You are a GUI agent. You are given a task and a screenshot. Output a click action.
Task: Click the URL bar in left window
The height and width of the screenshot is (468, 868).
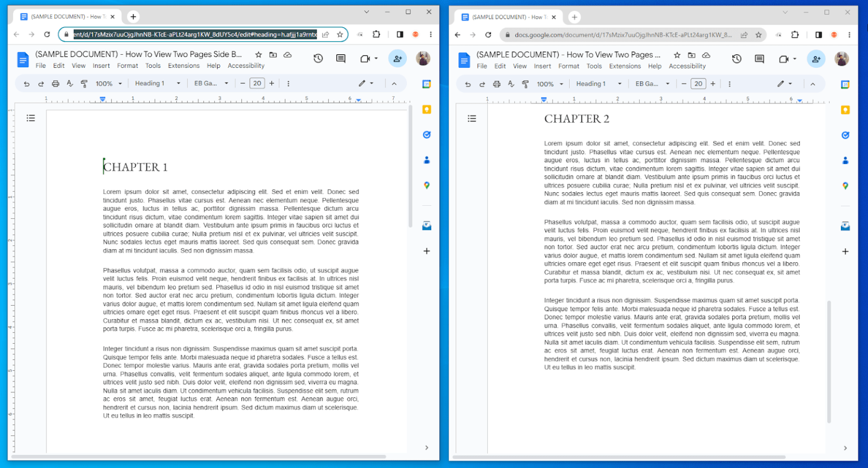click(195, 34)
